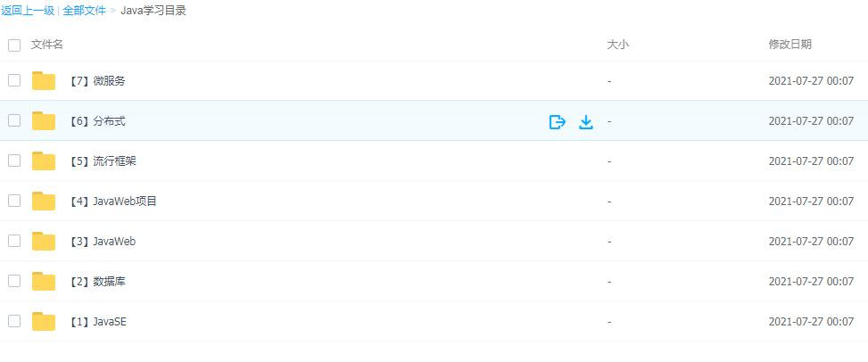Tick the checkbox for 【1】JavaSE folder
The image size is (868, 362).
click(x=14, y=320)
